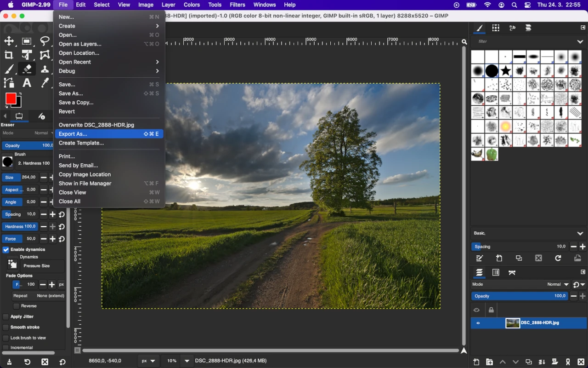
Task: Select the Color Picker tool
Action: [45, 83]
